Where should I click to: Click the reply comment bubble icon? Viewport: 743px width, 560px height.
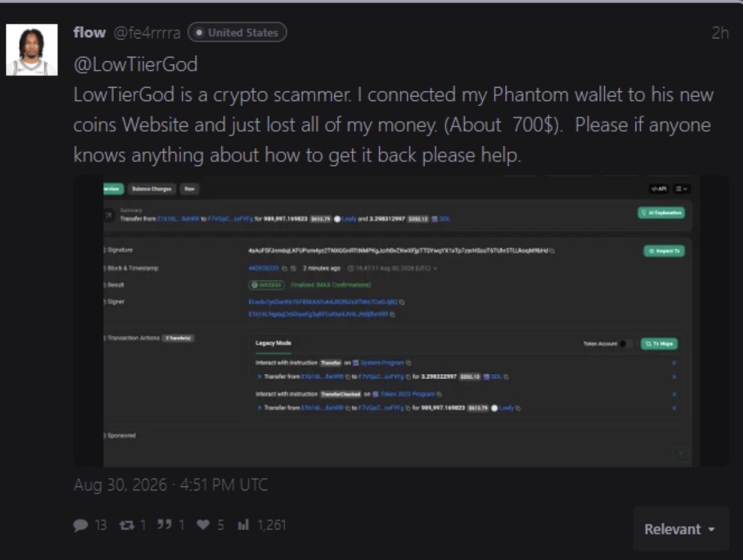81,525
